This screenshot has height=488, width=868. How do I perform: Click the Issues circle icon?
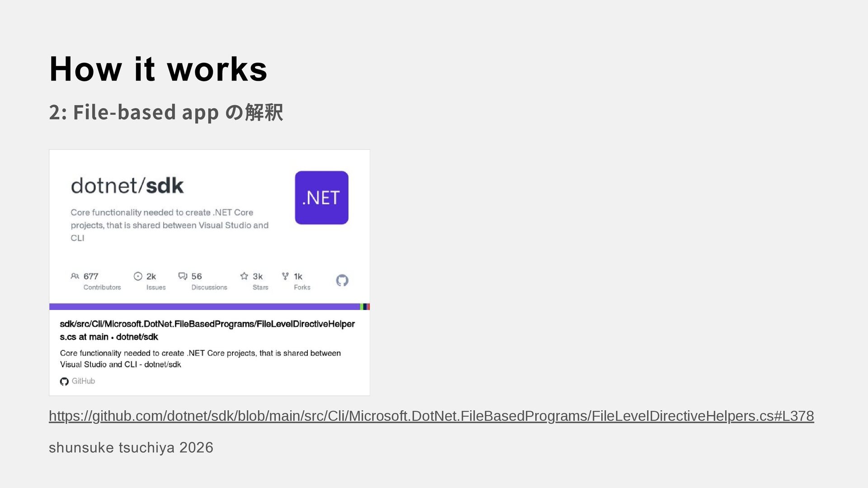138,276
